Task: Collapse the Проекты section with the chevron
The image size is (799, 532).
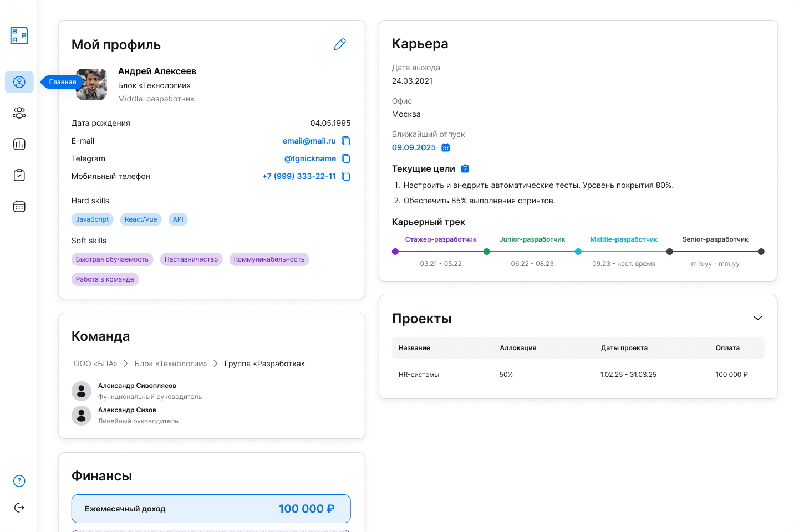Action: click(x=758, y=318)
